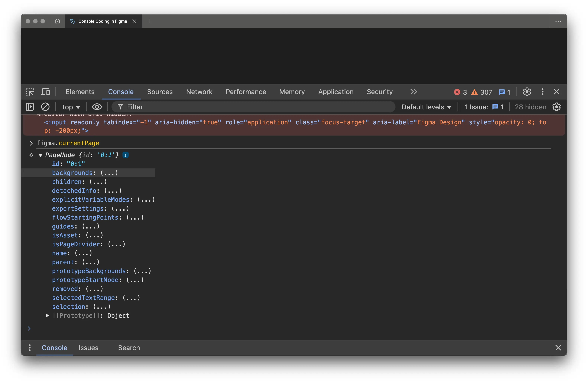The width and height of the screenshot is (588, 383).
Task: Expand the [[Prototype]] Object entry
Action: coord(47,316)
